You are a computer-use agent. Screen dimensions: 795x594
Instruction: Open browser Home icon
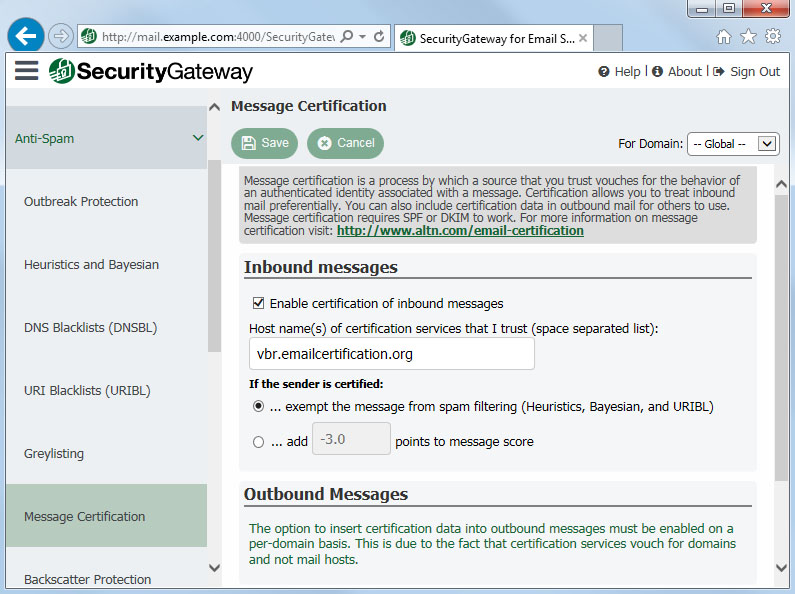pos(724,36)
